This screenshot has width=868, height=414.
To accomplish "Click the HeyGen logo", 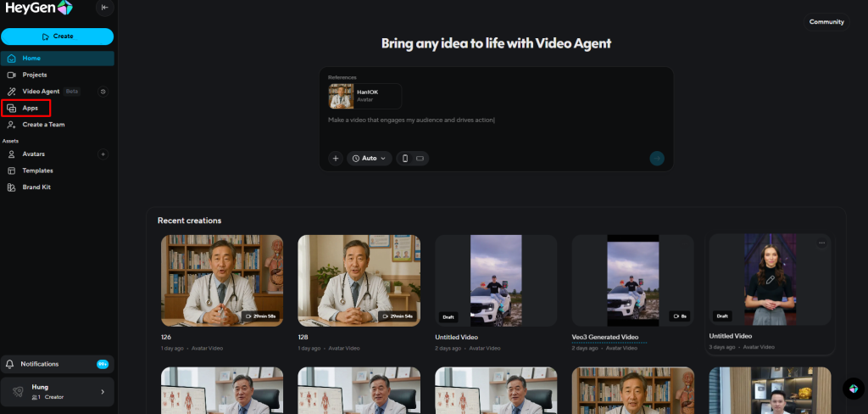I will pos(39,8).
